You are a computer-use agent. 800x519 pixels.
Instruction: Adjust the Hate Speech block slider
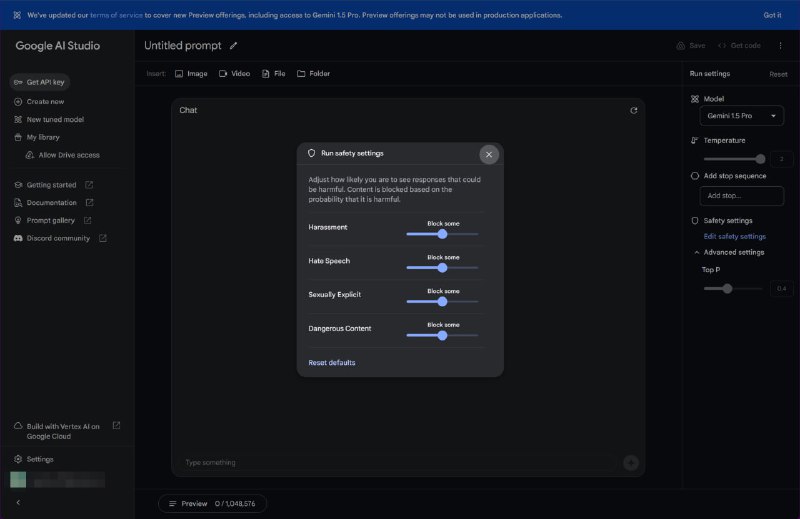(x=442, y=268)
